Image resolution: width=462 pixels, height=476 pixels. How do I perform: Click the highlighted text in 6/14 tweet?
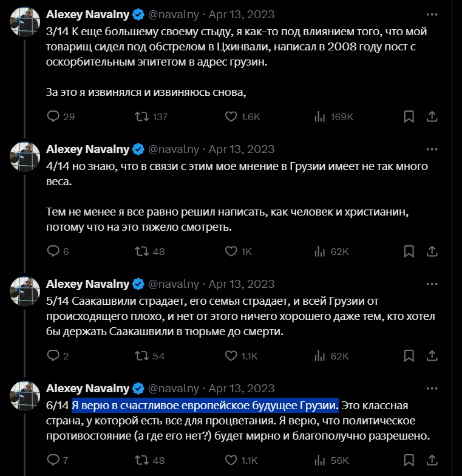click(205, 404)
